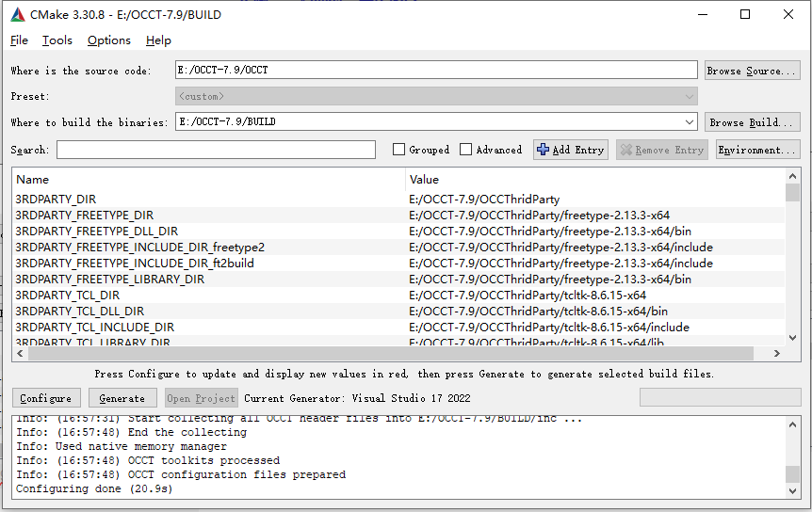Open the Environment settings button
The image size is (812, 512).
point(758,150)
